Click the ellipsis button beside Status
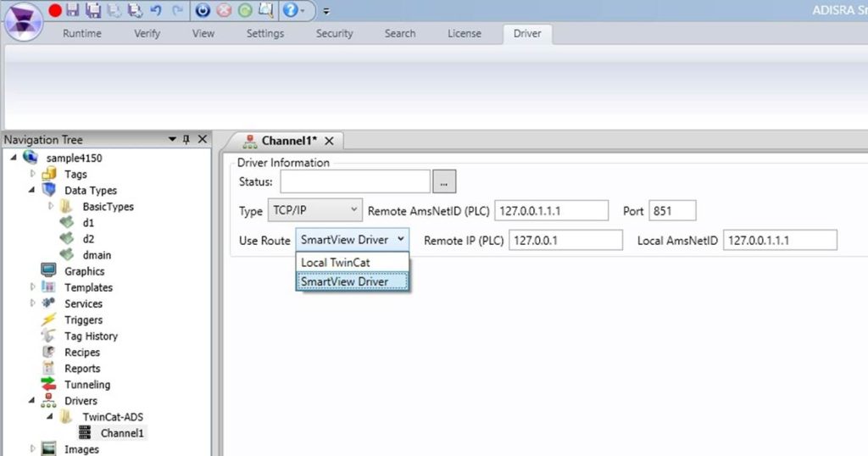Image resolution: width=868 pixels, height=456 pixels. (445, 181)
